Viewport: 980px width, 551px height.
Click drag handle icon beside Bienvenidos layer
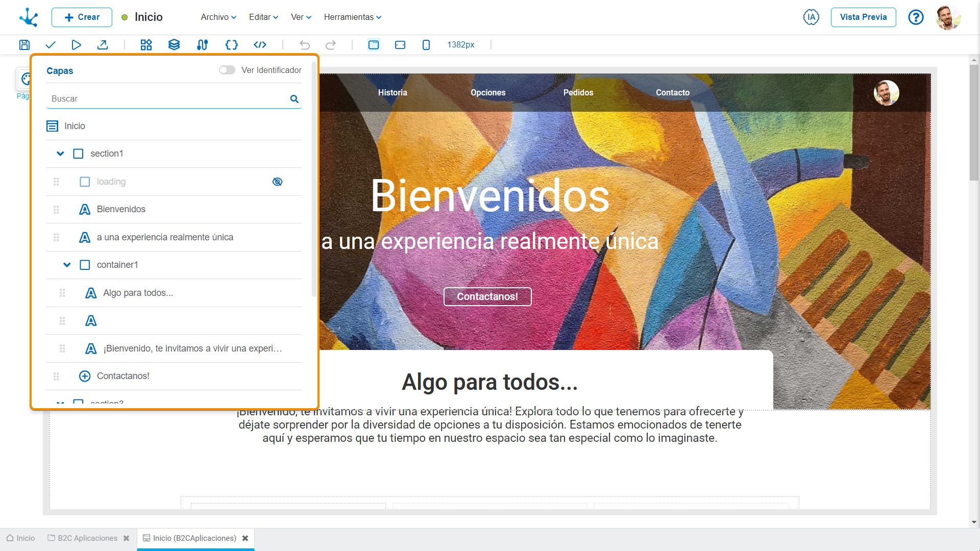56,210
